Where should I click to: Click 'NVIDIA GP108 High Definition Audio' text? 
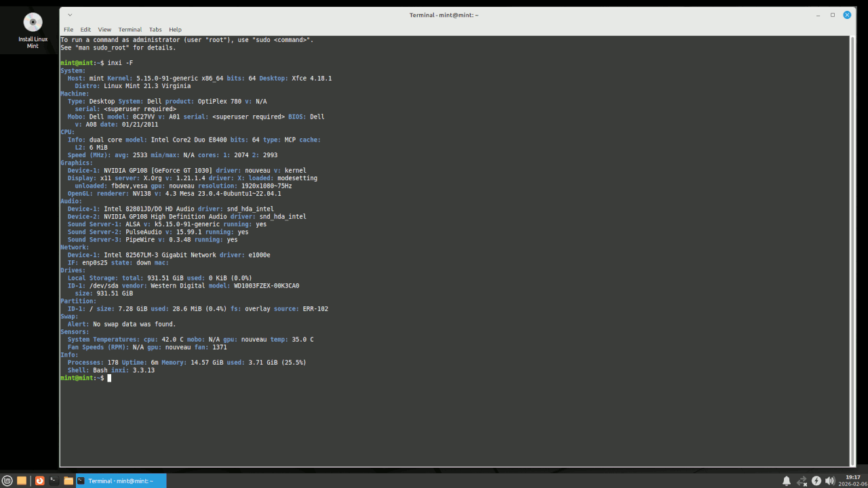[x=165, y=216]
